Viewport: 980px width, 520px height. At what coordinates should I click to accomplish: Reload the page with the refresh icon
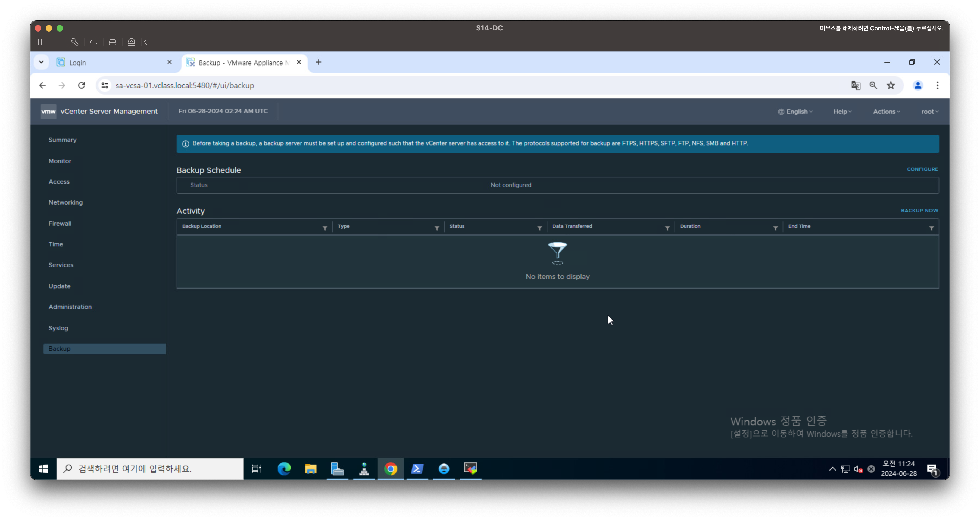pyautogui.click(x=82, y=85)
